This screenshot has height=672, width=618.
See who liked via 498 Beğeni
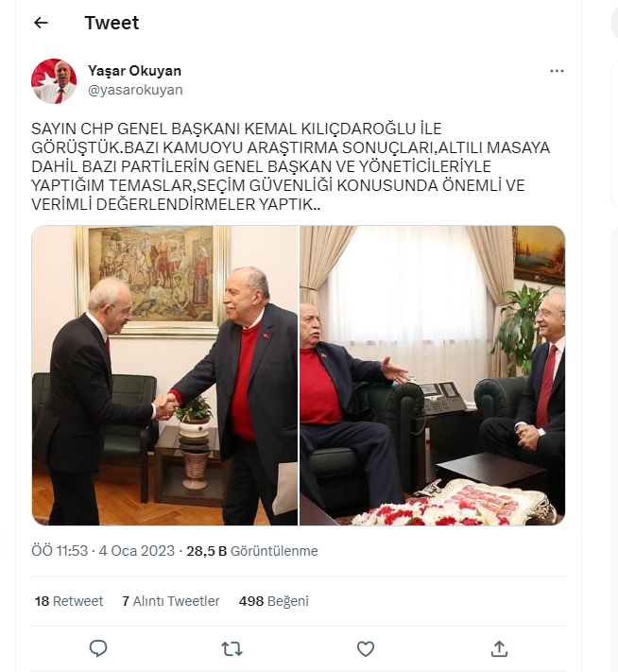coord(273,601)
